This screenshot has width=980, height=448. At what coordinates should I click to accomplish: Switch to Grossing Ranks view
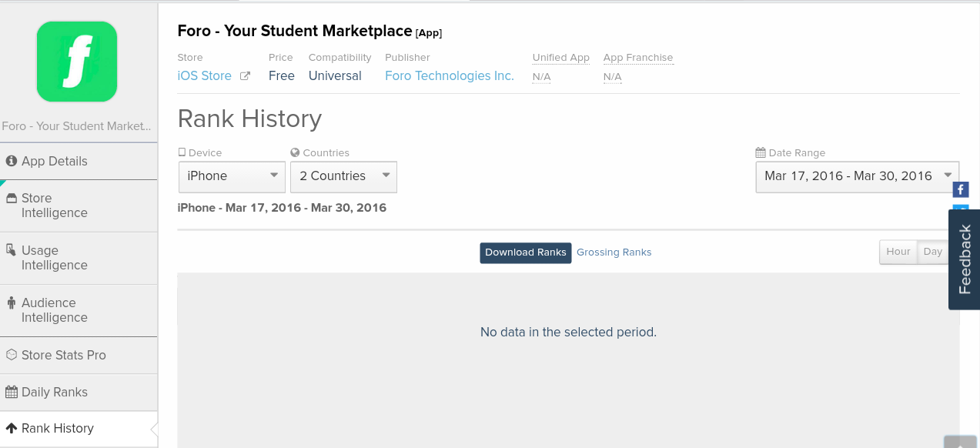tap(614, 252)
